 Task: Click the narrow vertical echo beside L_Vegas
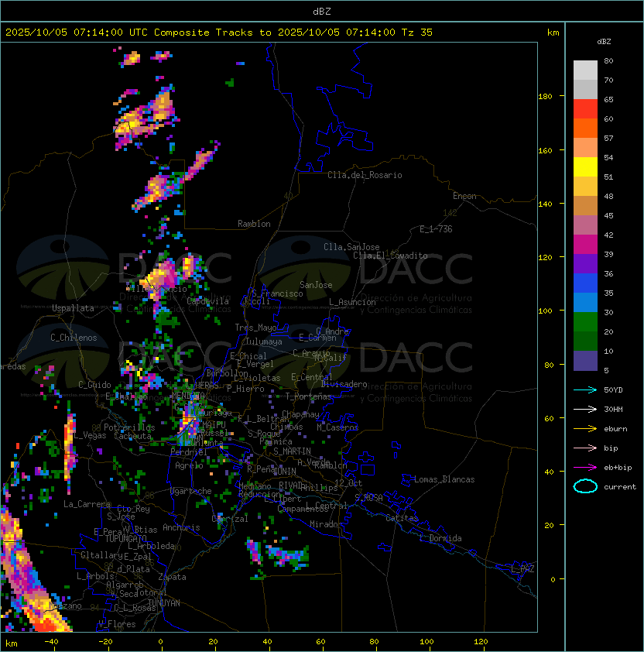pyautogui.click(x=70, y=447)
